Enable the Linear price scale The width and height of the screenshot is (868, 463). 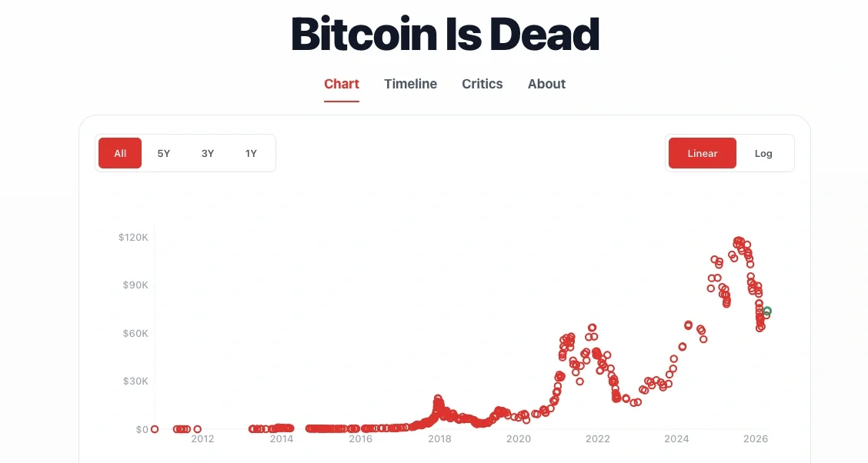(x=702, y=153)
